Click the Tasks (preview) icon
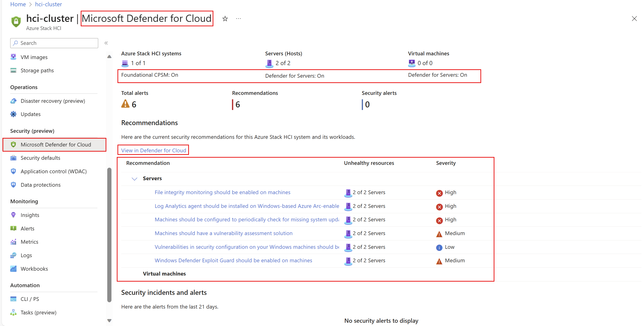The image size is (644, 326). (13, 313)
